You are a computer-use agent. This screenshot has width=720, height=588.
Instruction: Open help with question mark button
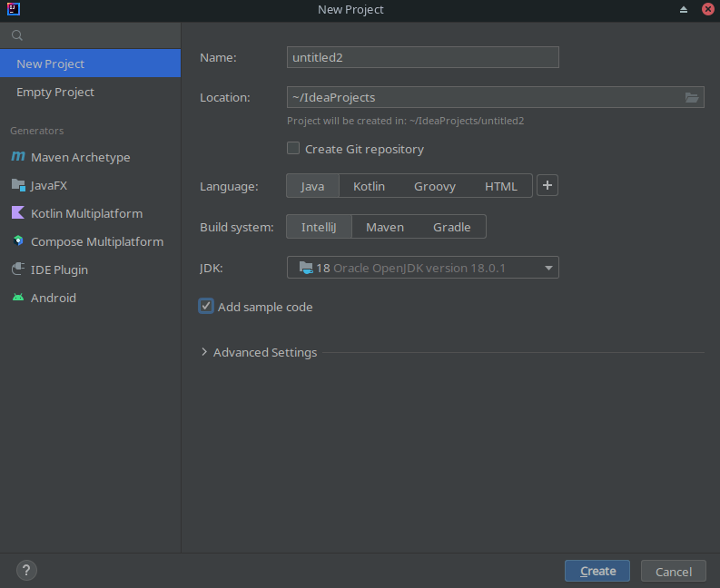pyautogui.click(x=26, y=571)
